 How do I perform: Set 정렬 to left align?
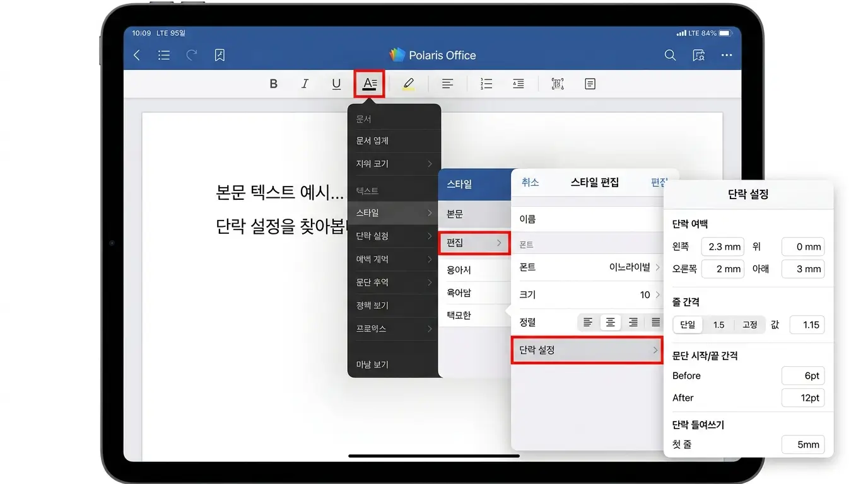point(588,322)
